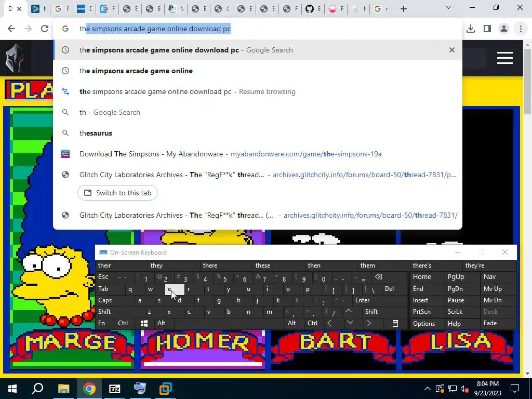Tap the context menu key icon
This screenshot has width=532, height=399.
[395, 323]
